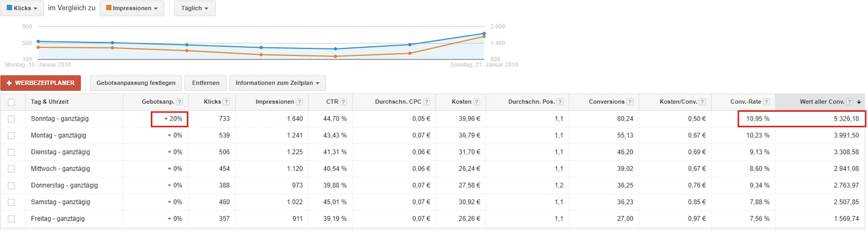Open the Täglich interval dropdown
Viewport: 868px width, 235px height.
[194, 8]
